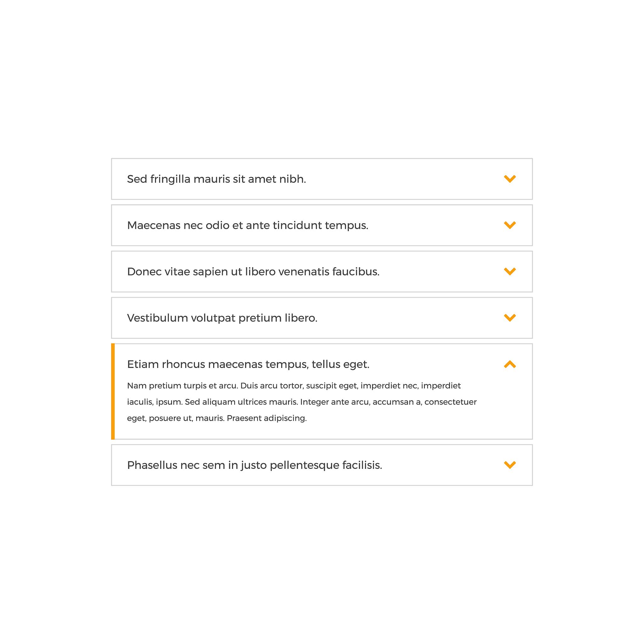
Task: Click the words 'Praesent adipiscing' in the paragraph
Action: pyautogui.click(x=266, y=418)
